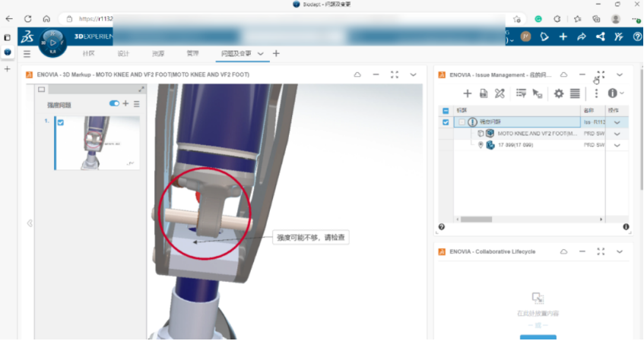Go to the browser home page
The height and width of the screenshot is (341, 644).
46,19
